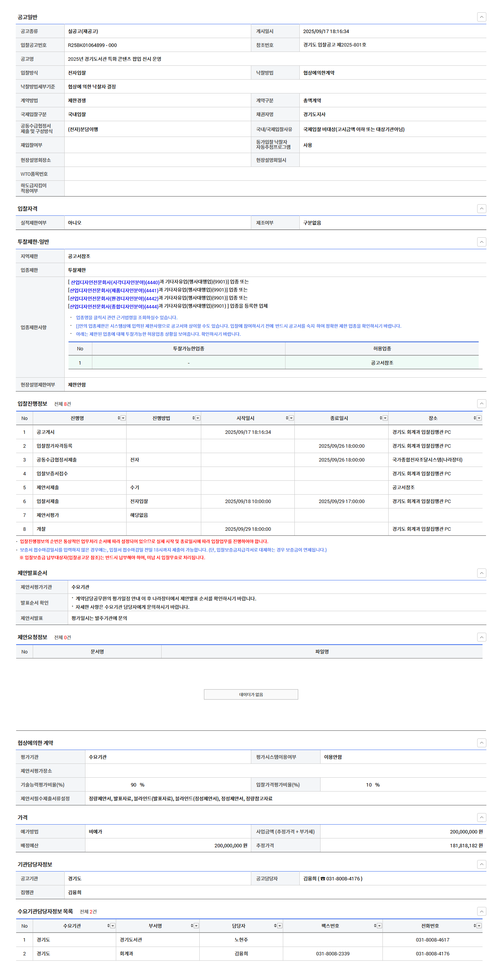The image size is (501, 980).
Task: Click the sort icon in the 담당자 column header
Action: tap(275, 926)
